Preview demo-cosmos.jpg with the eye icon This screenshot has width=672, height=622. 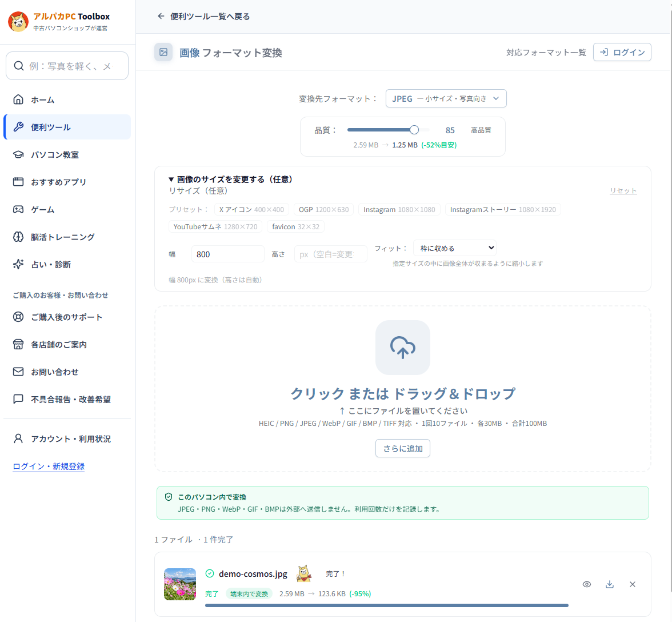(x=587, y=584)
